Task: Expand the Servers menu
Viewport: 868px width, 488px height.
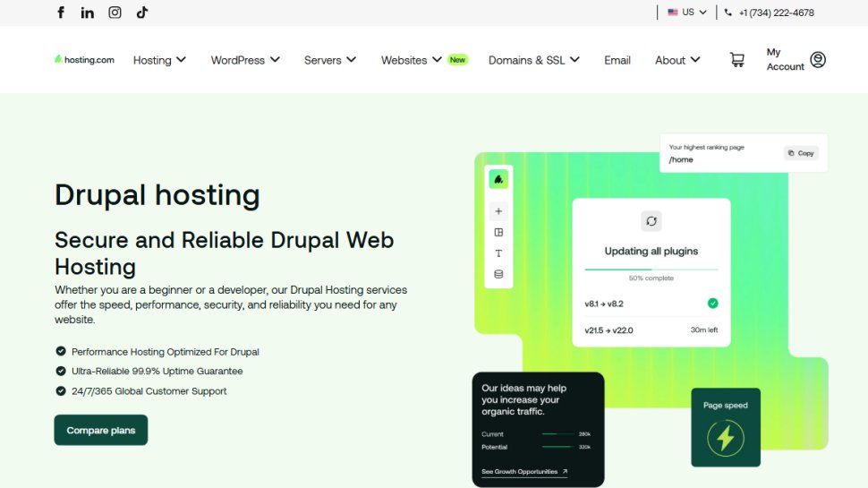Action: 330,60
